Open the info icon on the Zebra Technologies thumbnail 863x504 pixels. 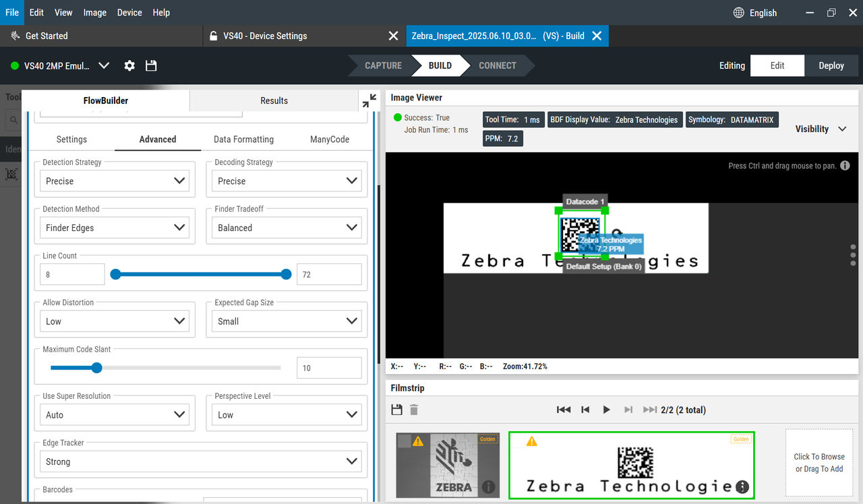(742, 486)
